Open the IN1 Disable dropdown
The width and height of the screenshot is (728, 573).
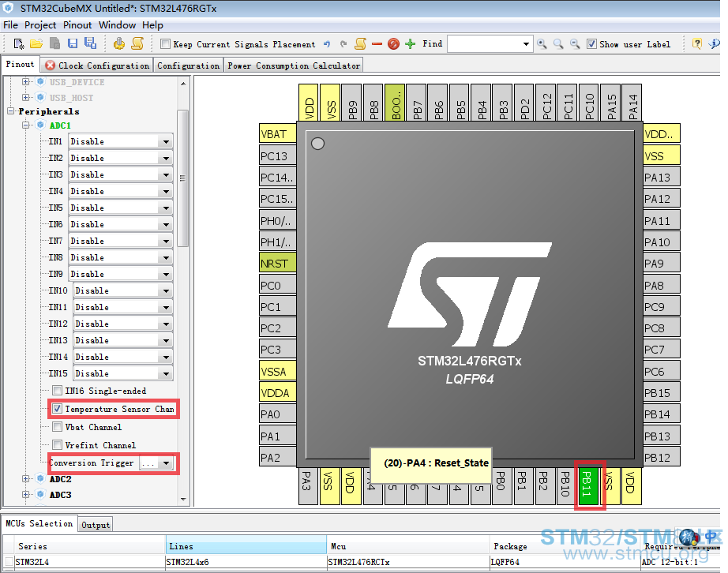(166, 141)
